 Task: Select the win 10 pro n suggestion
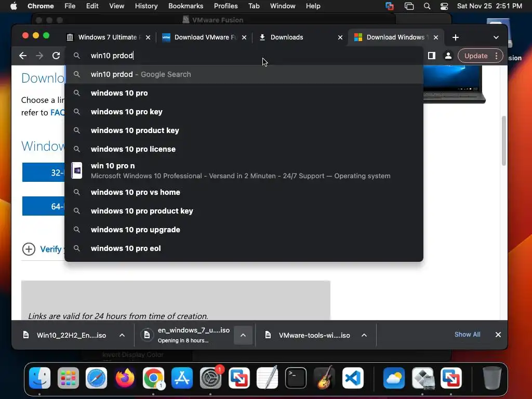pos(244,170)
